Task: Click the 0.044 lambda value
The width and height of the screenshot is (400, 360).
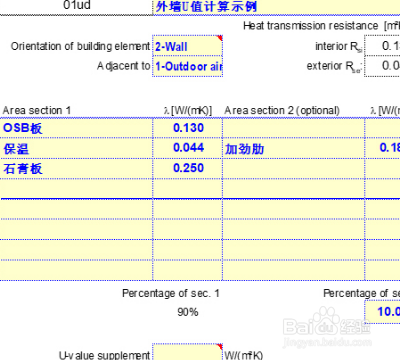Action: tap(188, 148)
